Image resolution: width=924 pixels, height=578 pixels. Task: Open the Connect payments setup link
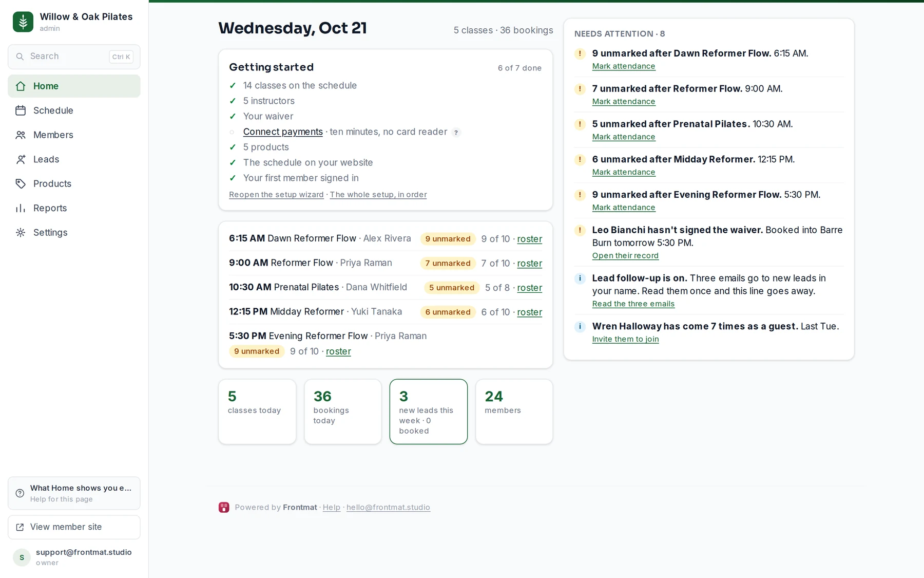tap(283, 132)
